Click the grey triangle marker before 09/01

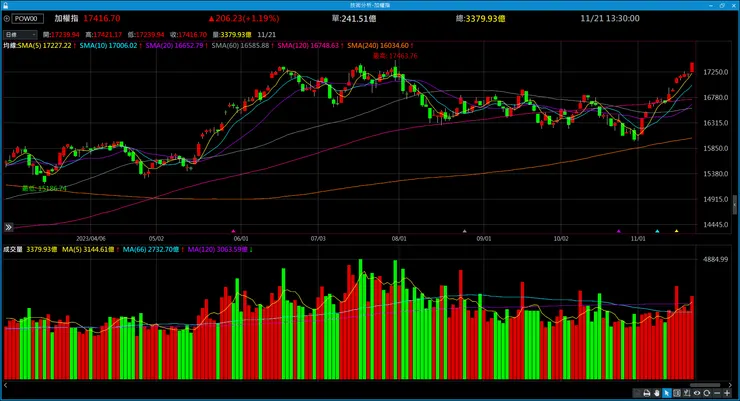pos(464,231)
